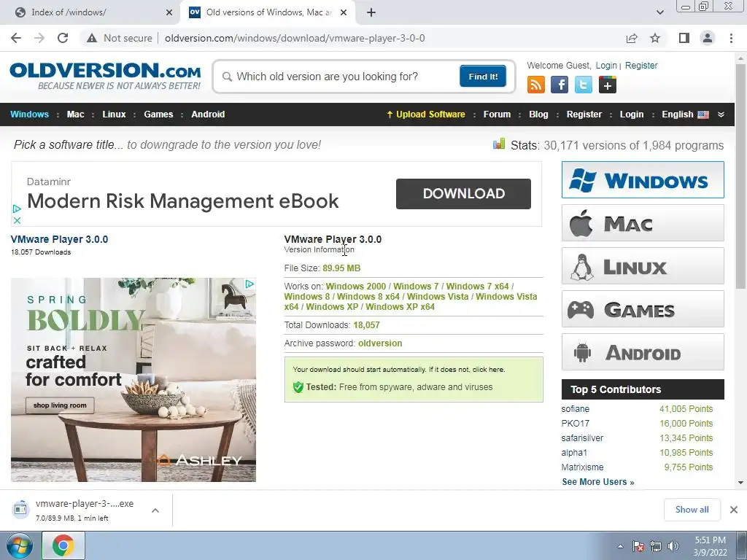The width and height of the screenshot is (747, 560).
Task: Expand the download item options chevron
Action: tap(155, 510)
